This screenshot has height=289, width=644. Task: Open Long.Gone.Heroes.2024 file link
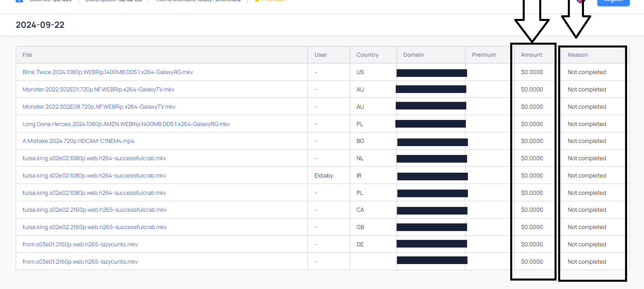(x=126, y=124)
